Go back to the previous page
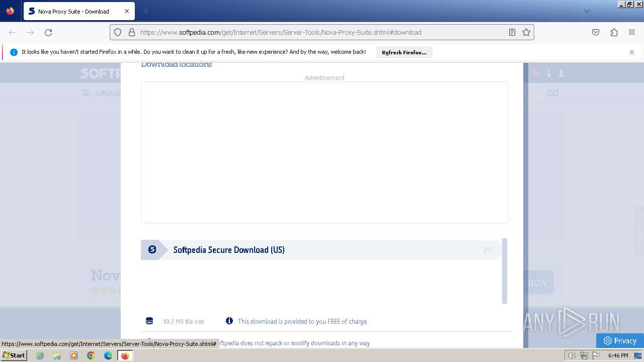Screen dimensions: 644x362 12,32
